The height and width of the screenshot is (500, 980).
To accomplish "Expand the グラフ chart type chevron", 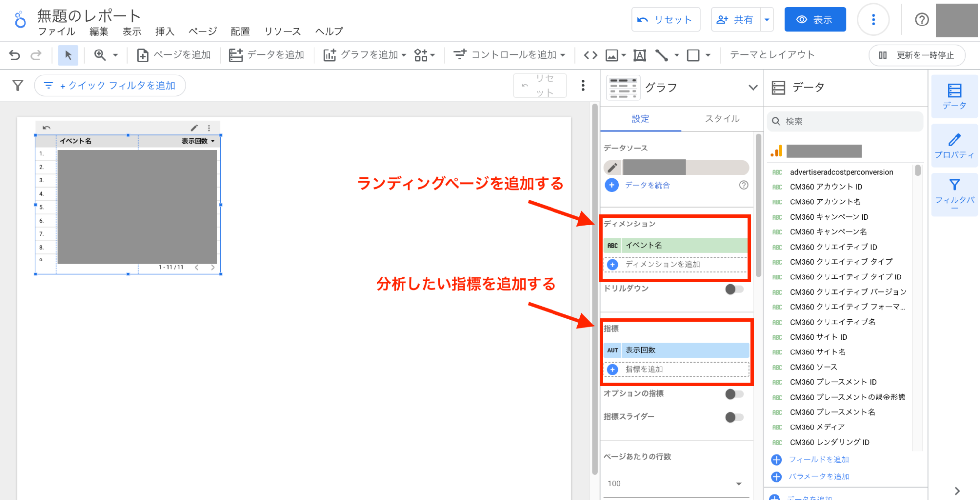I will point(753,88).
